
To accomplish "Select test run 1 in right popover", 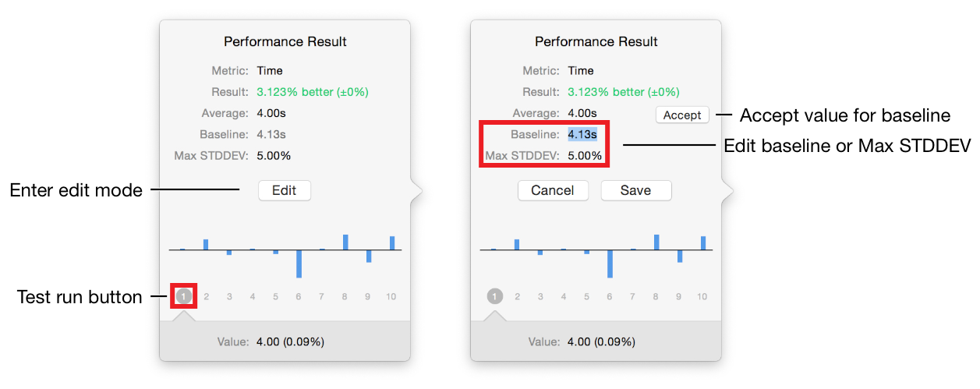I will (x=494, y=297).
